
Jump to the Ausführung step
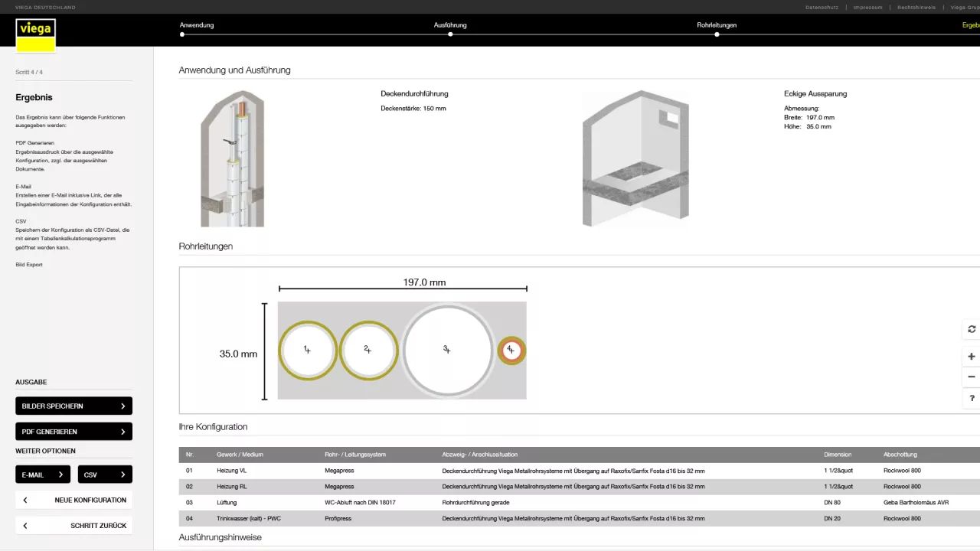pyautogui.click(x=450, y=25)
